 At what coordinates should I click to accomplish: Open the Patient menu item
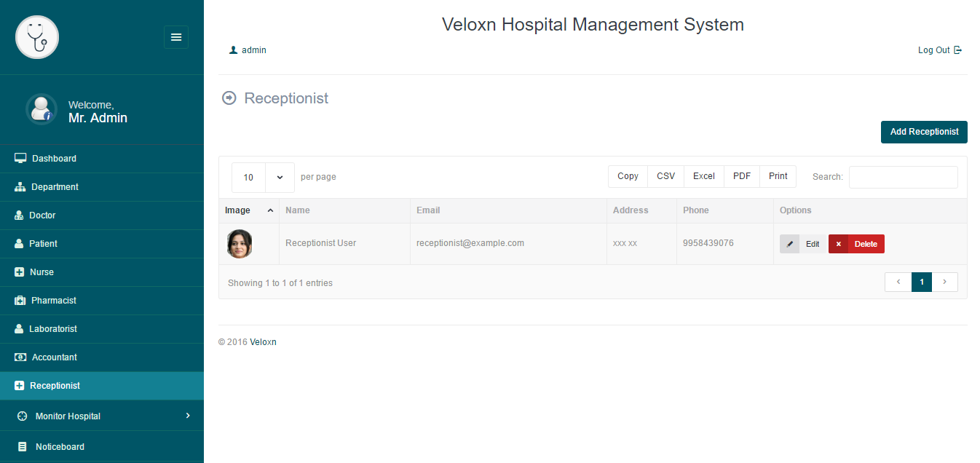[43, 244]
